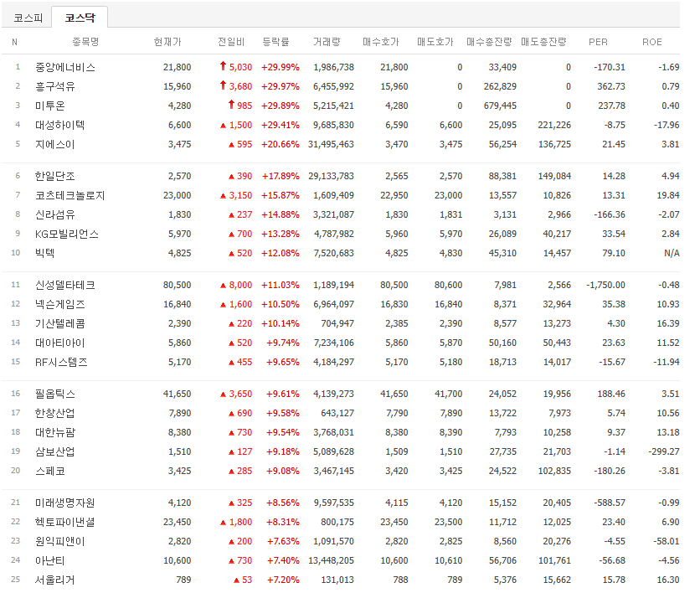The height and width of the screenshot is (593, 700).
Task: Open stock 스페코
Action: (50, 471)
